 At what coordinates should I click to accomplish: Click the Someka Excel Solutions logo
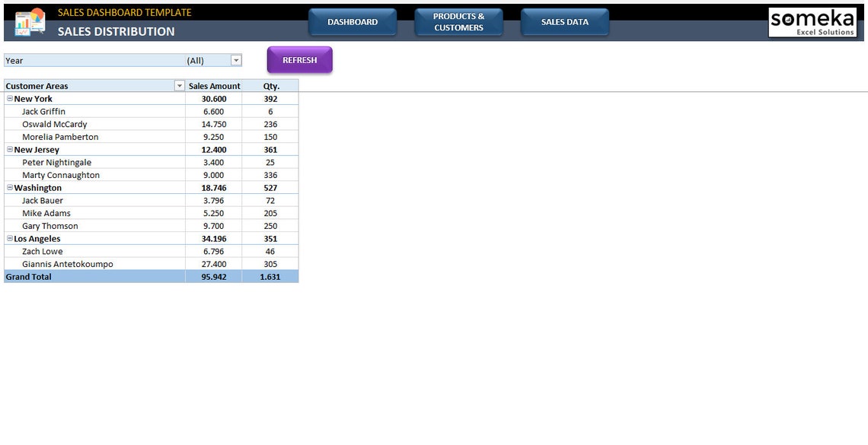click(814, 21)
